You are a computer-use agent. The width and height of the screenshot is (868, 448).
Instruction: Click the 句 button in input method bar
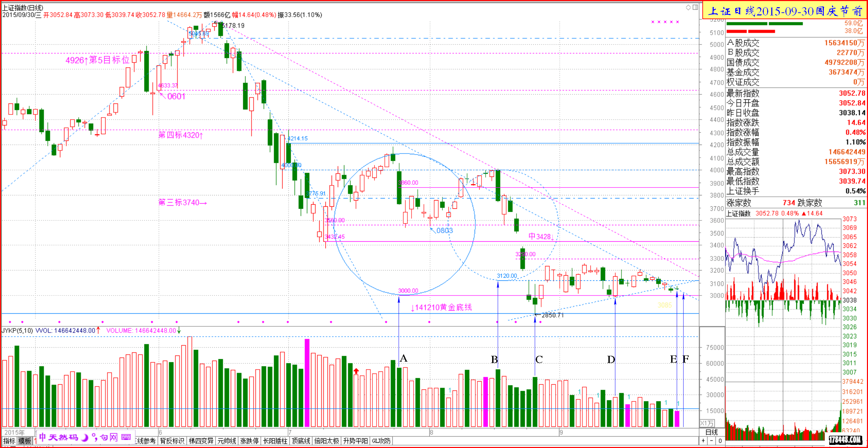tap(104, 437)
